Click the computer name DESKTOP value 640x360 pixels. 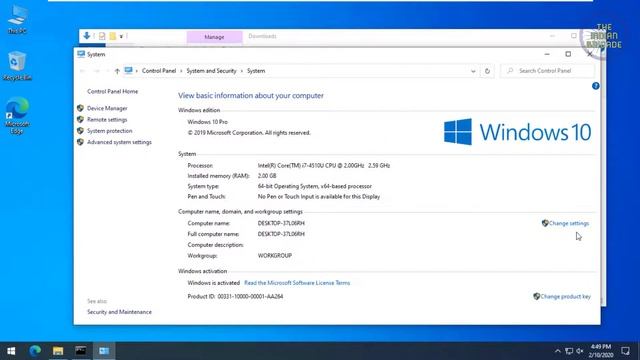click(x=281, y=223)
